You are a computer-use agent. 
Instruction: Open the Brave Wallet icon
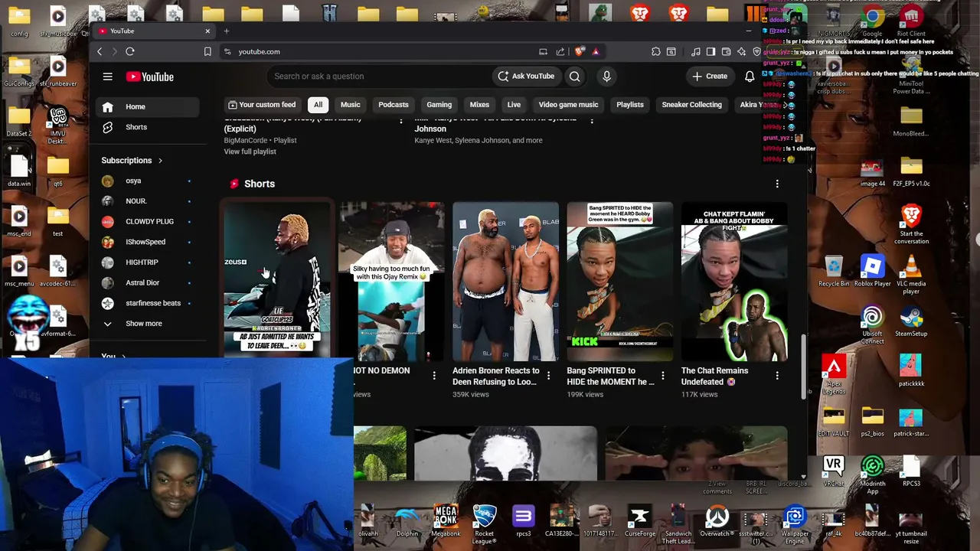coord(727,51)
